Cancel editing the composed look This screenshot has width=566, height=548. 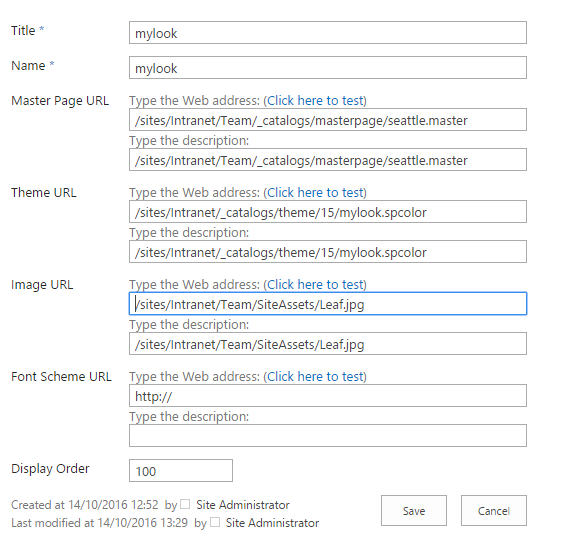(x=494, y=510)
